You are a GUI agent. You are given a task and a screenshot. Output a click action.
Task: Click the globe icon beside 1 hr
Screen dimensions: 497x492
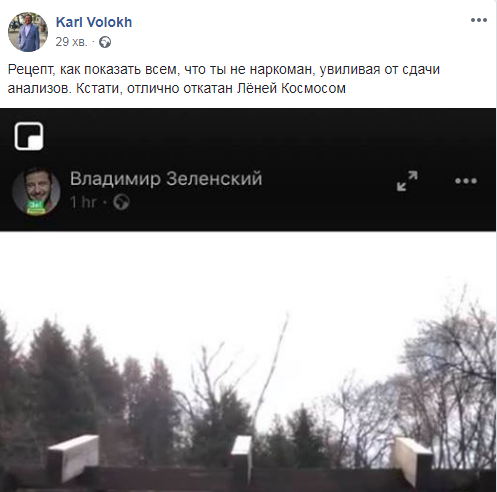click(121, 202)
